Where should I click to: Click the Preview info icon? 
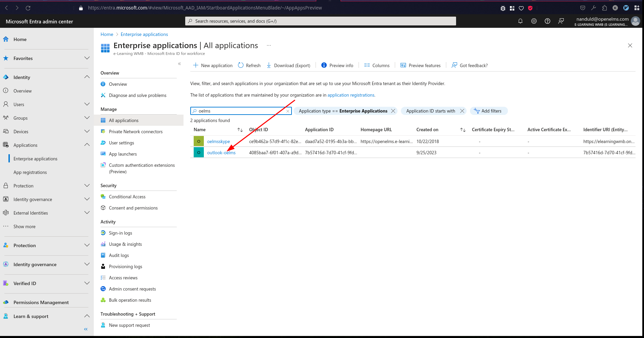point(324,65)
